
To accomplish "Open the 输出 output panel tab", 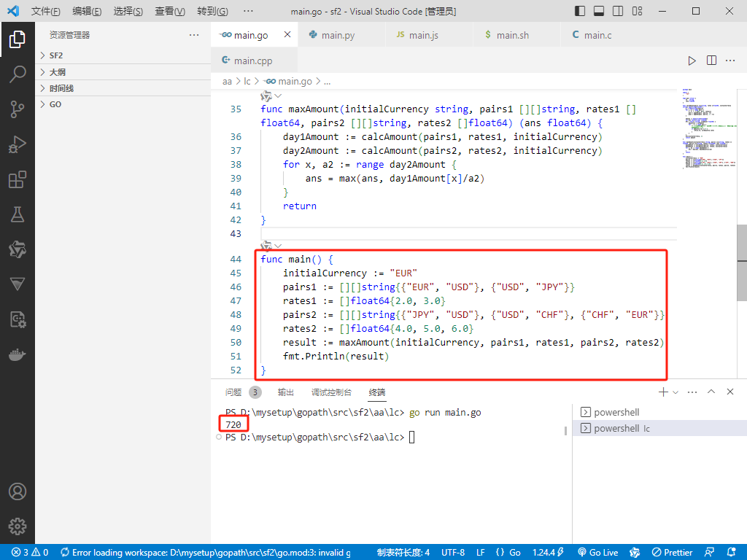I will (x=286, y=392).
